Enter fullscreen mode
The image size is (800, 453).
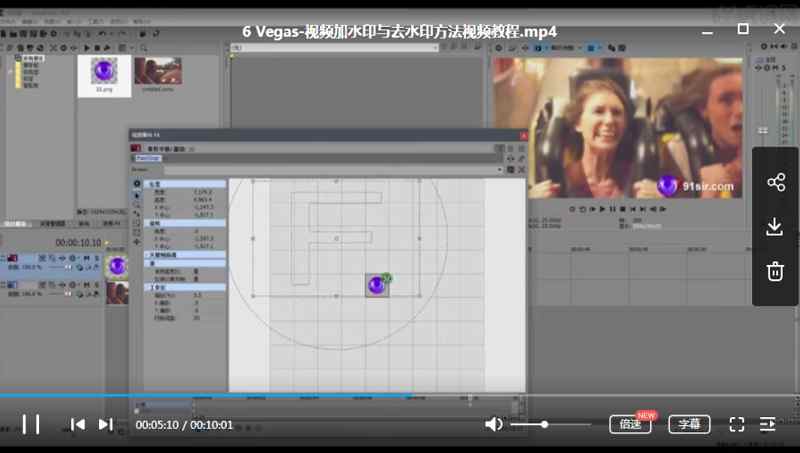[737, 424]
